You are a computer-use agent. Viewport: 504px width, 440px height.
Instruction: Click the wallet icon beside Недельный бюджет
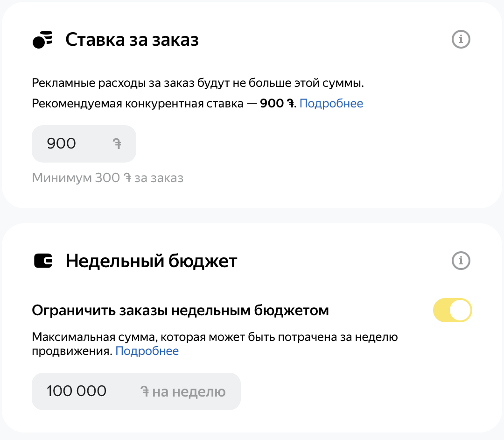(x=43, y=261)
